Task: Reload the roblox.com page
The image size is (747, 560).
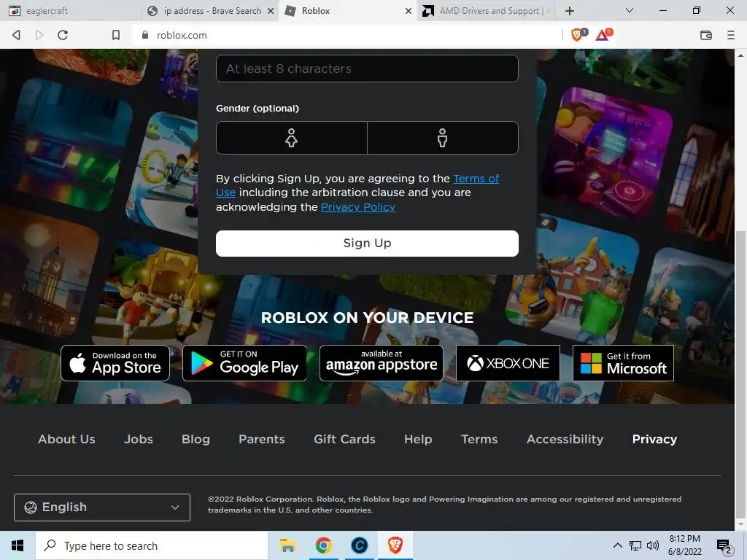Action: [x=63, y=35]
